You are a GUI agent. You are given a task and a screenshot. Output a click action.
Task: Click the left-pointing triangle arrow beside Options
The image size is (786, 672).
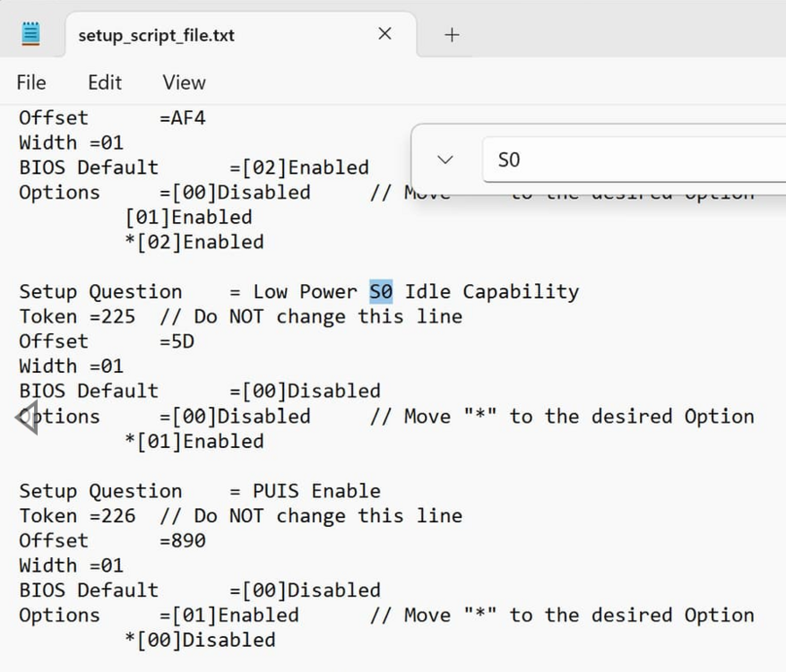click(x=27, y=417)
